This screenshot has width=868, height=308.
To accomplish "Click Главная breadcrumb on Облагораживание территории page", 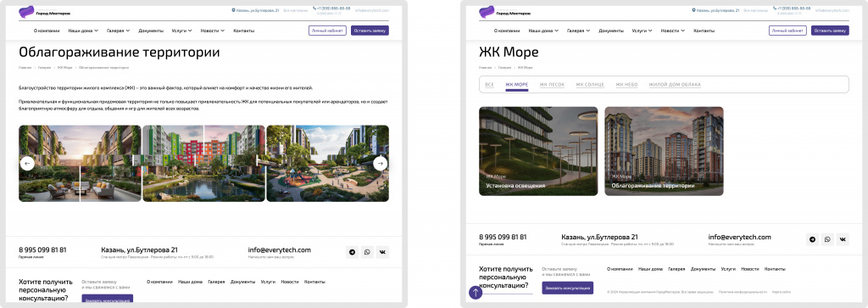I will pos(25,68).
